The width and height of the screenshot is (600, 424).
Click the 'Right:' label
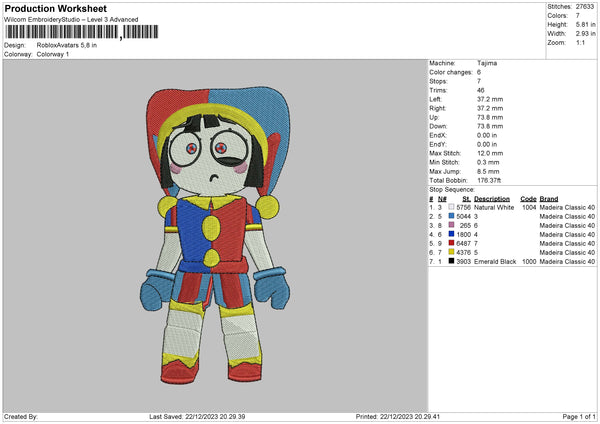[x=438, y=108]
